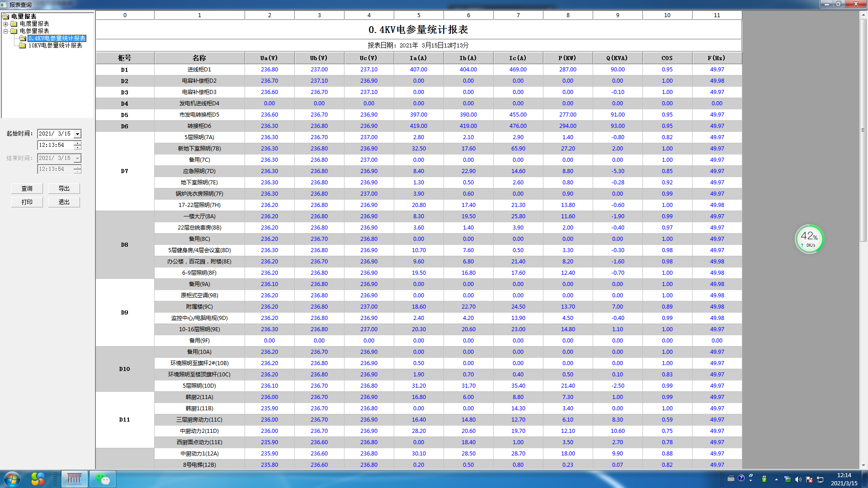
Task: Click the vertical scrollbar down arrow
Action: (863, 465)
